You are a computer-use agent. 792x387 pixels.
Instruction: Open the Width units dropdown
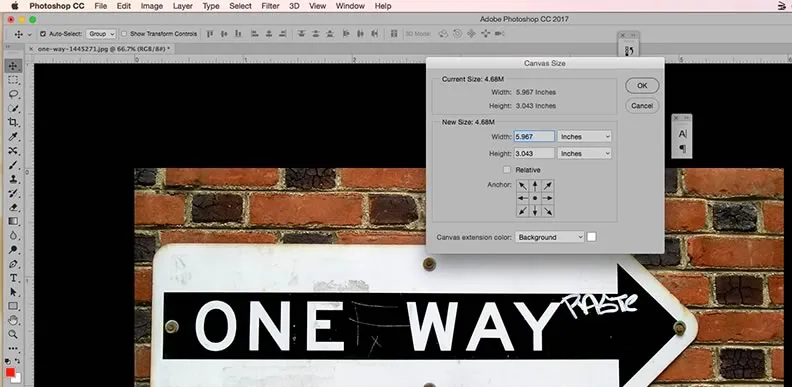tap(584, 136)
